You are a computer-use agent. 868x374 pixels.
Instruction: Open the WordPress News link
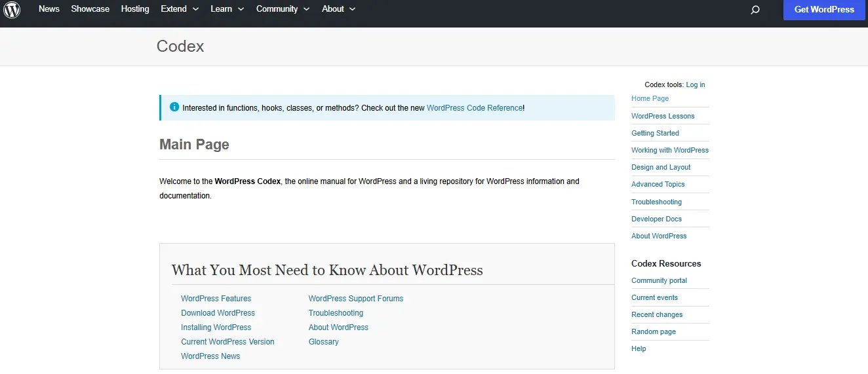pyautogui.click(x=210, y=356)
